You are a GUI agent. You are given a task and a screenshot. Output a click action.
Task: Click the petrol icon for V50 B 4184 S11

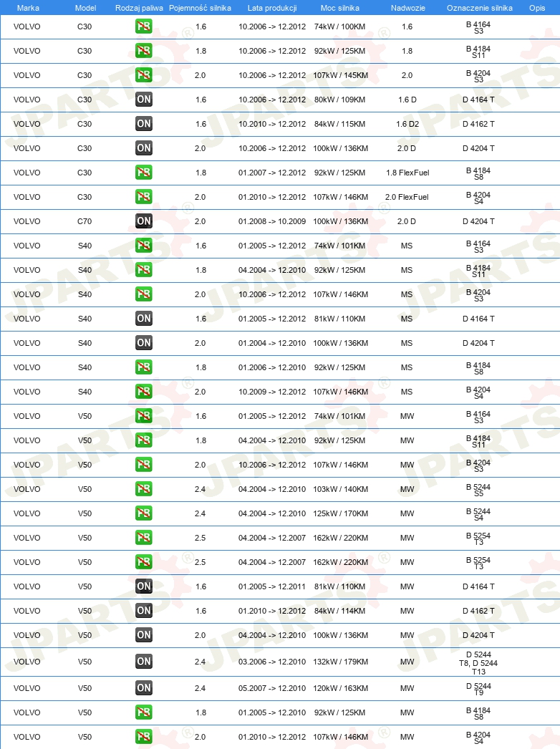point(144,440)
